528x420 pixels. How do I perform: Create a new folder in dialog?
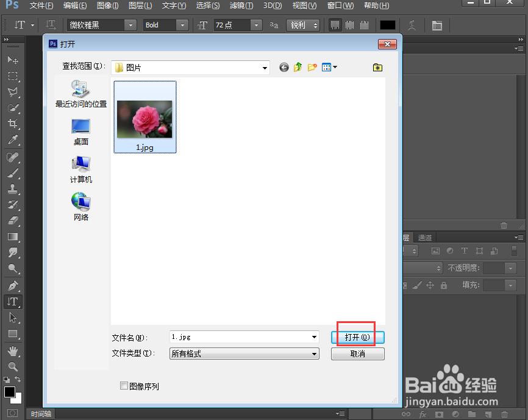tap(312, 67)
